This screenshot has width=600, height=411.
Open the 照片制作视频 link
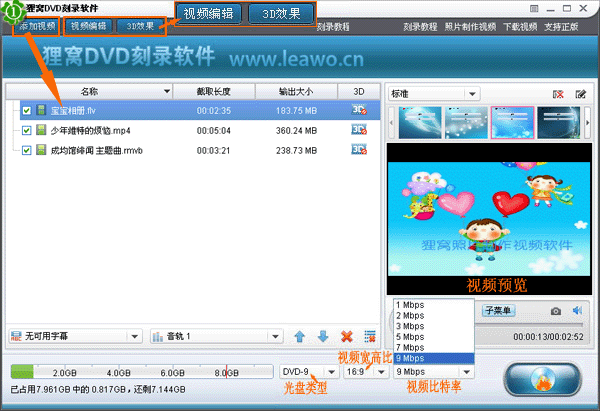470,27
